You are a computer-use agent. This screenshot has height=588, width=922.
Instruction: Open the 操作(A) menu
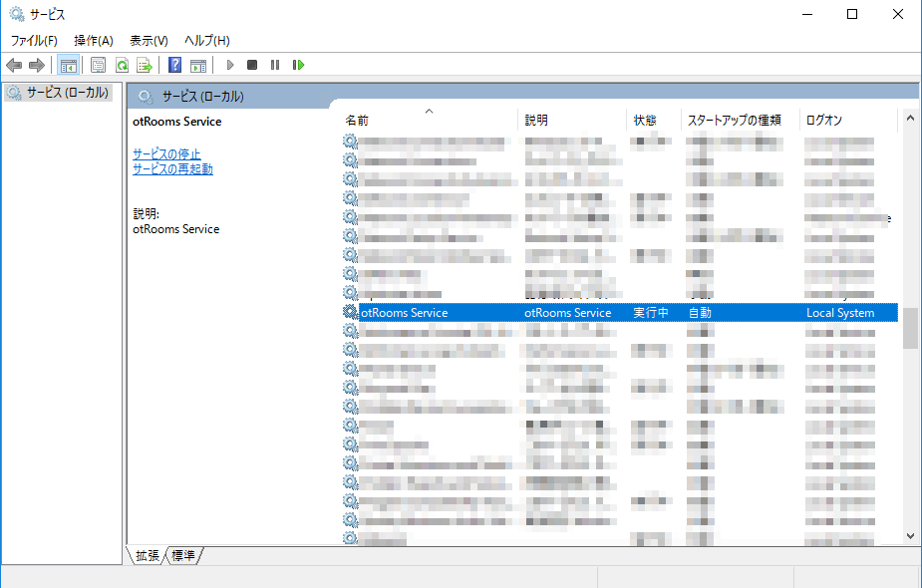click(x=94, y=40)
